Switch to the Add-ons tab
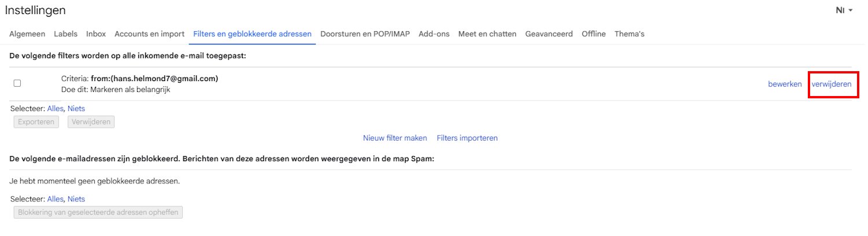 (x=434, y=34)
